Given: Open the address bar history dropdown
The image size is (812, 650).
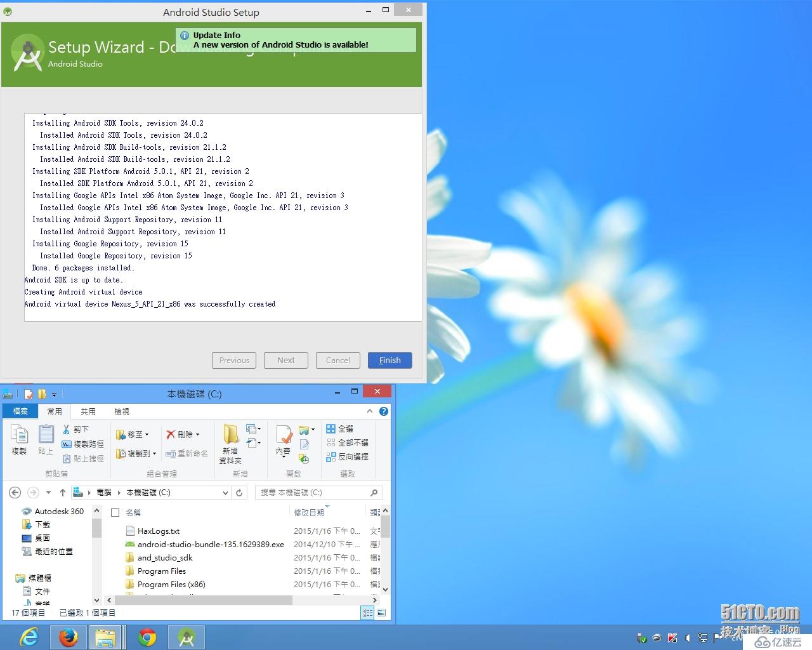Looking at the screenshot, I should [x=225, y=493].
